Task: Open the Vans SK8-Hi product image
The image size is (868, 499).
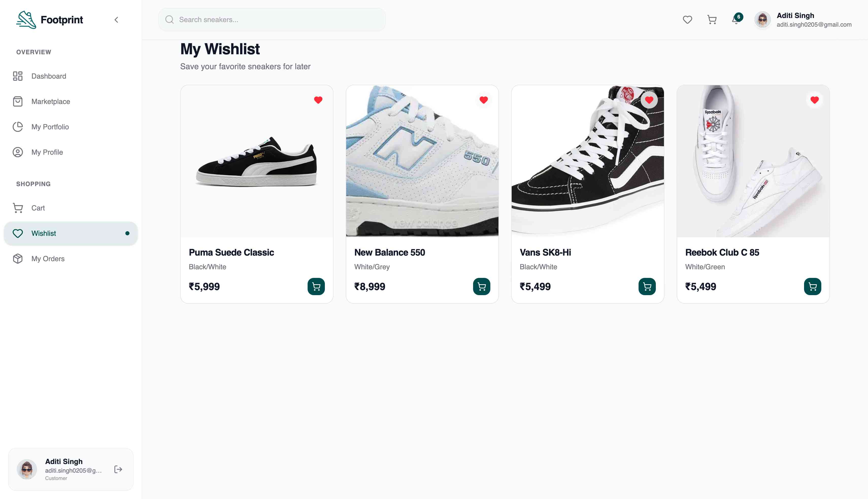Action: coord(588,161)
